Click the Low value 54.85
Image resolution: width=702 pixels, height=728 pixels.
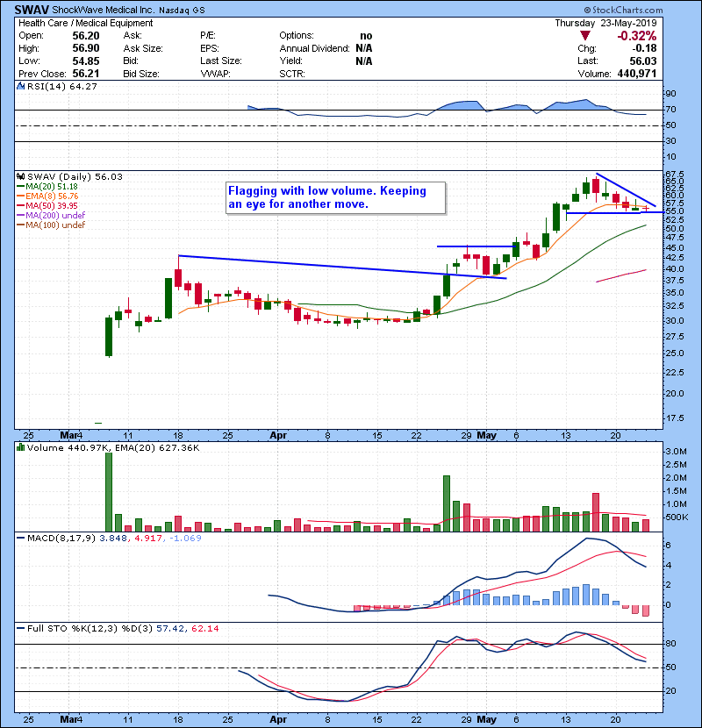86,61
